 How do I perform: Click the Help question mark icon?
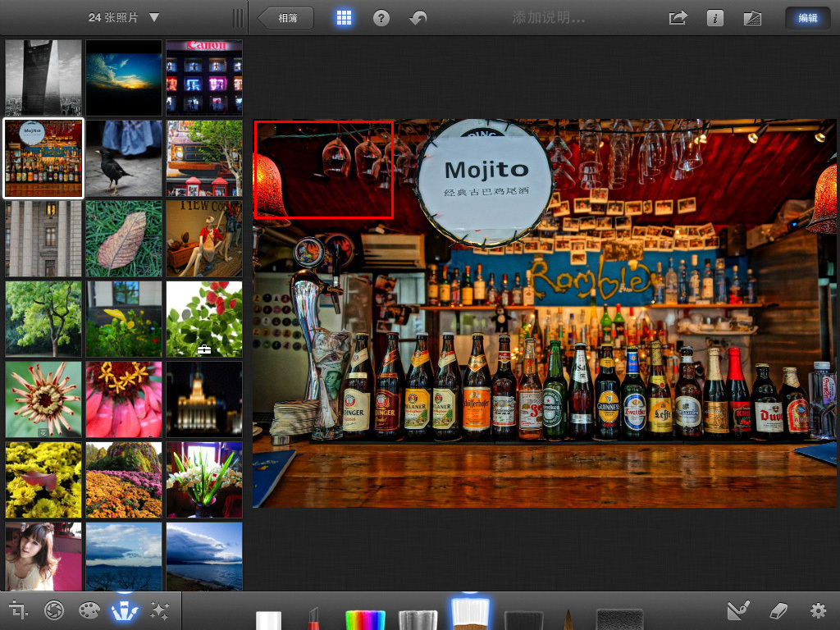(x=381, y=18)
